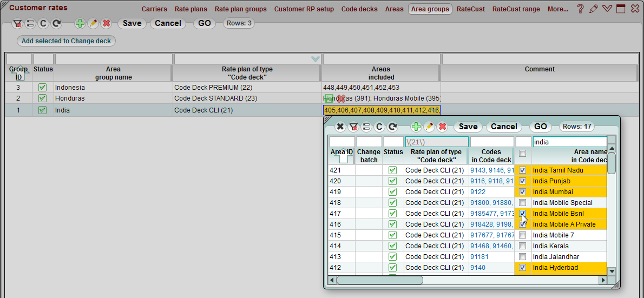The width and height of the screenshot is (644, 298).
Task: Click the main toolbar row layout icon
Action: point(30,23)
